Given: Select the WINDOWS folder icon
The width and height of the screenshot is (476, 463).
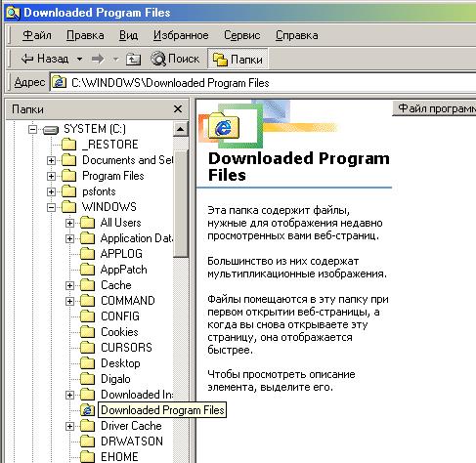Looking at the screenshot, I should (x=68, y=207).
